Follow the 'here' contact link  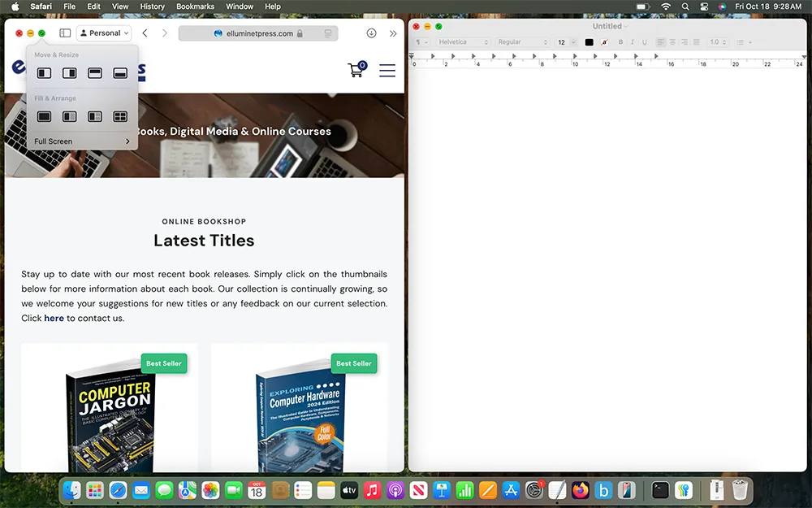(x=54, y=319)
